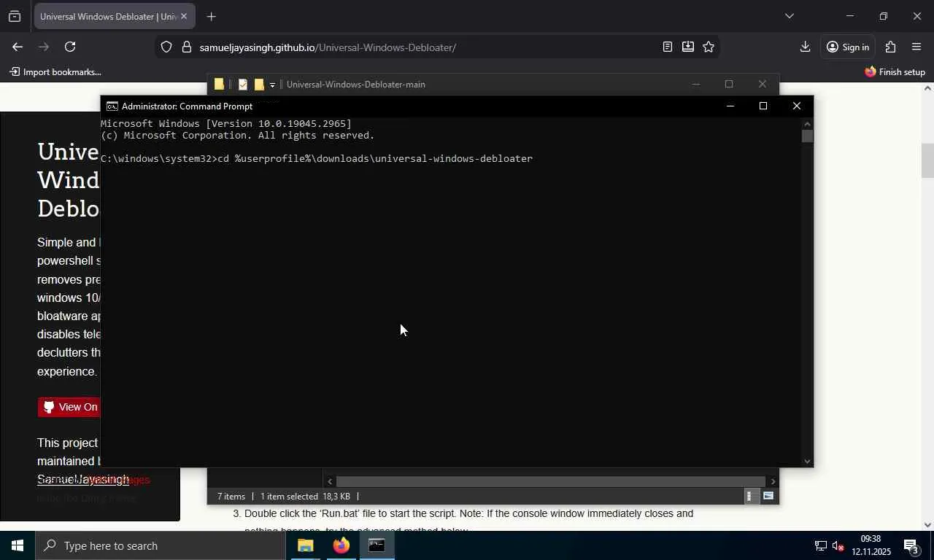Minimize the Universal-Windows-Debloater-main Explorer window
This screenshot has height=560, width=934.
click(x=695, y=85)
